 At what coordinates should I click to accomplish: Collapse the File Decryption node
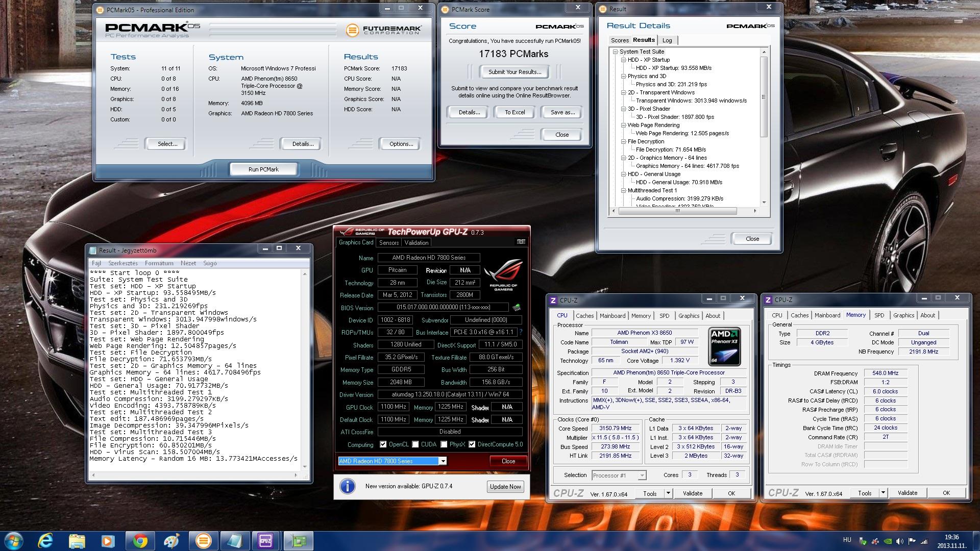pos(624,141)
